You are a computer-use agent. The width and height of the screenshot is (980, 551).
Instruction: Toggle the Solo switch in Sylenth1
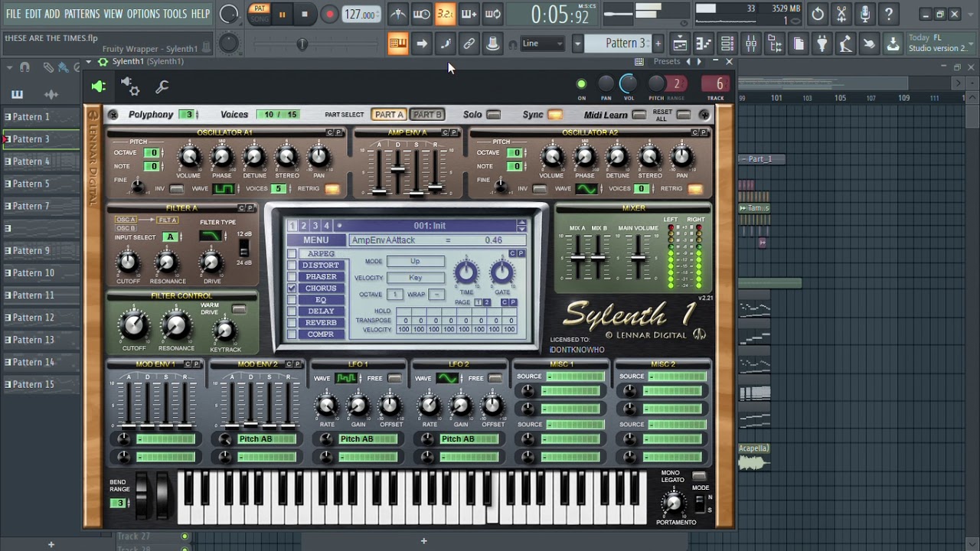[x=494, y=115]
